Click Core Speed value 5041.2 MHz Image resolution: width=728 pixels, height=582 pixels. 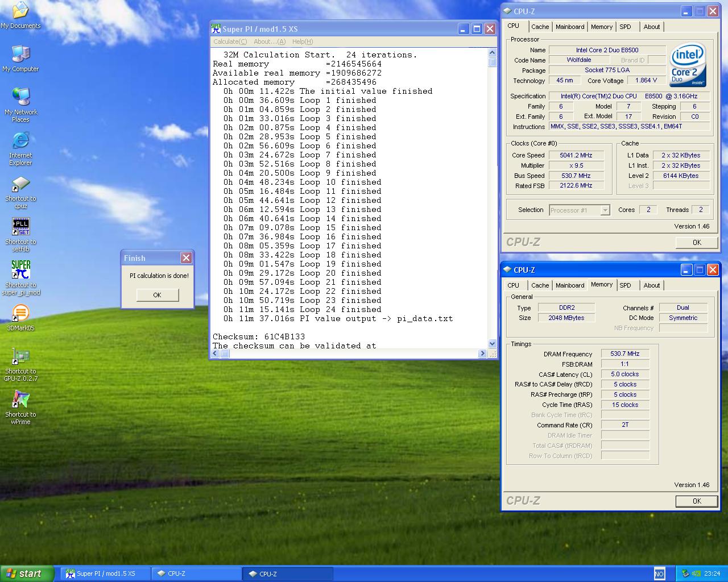[576, 155]
